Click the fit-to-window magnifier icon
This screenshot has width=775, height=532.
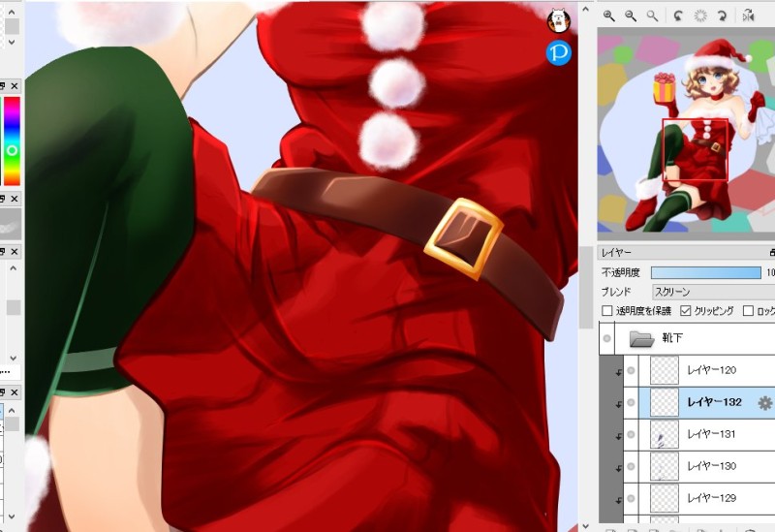tap(652, 16)
